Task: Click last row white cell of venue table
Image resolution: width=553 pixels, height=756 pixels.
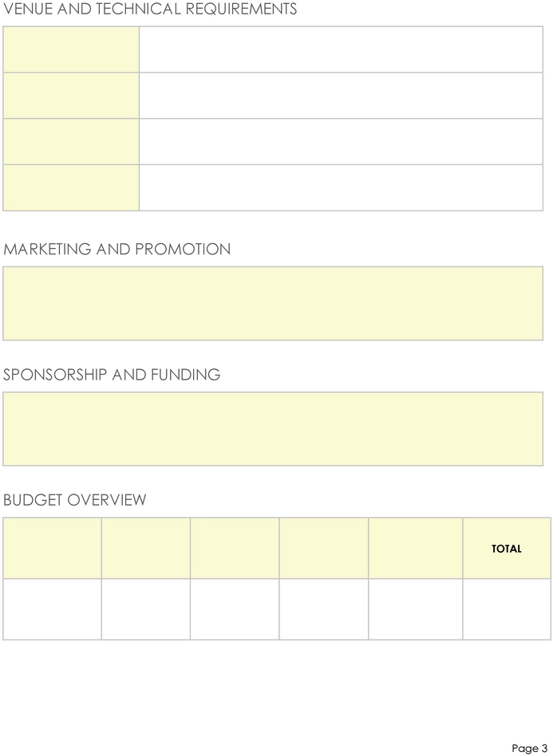Action: pyautogui.click(x=342, y=187)
